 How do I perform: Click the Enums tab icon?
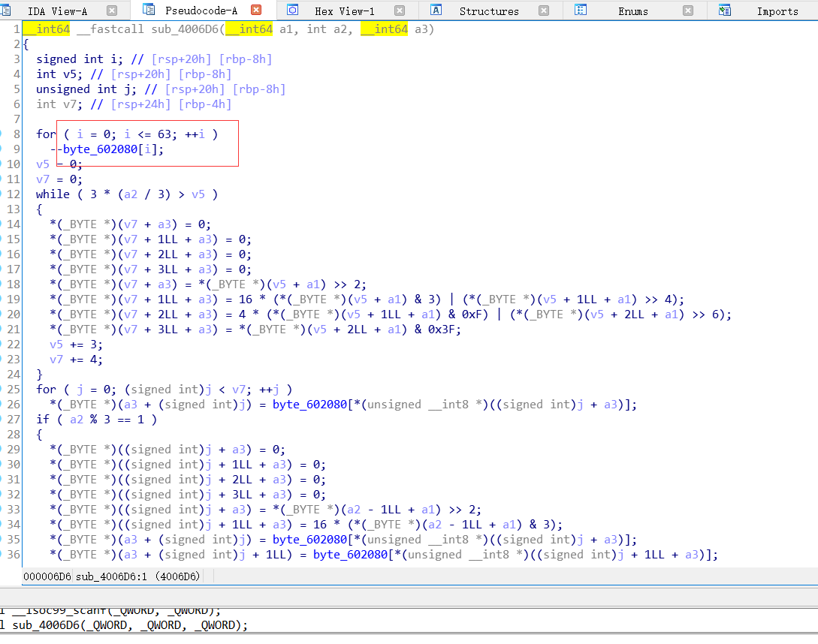coord(581,11)
